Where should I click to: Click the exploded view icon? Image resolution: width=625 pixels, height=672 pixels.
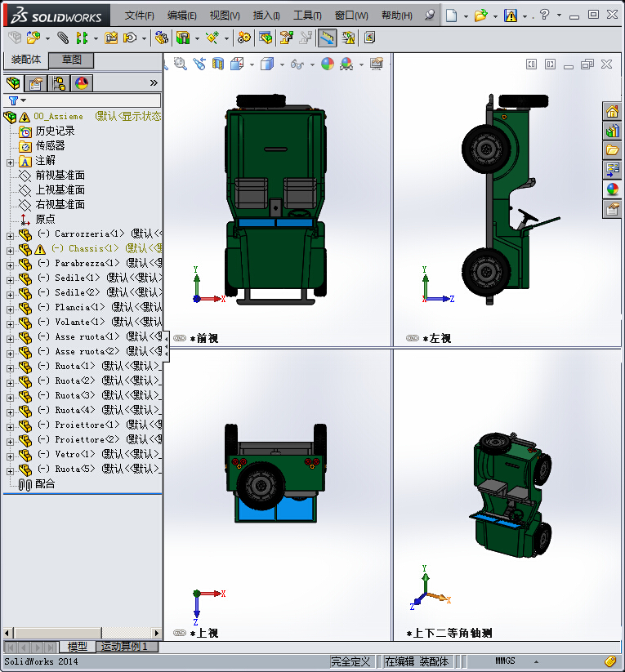pyautogui.click(x=287, y=38)
